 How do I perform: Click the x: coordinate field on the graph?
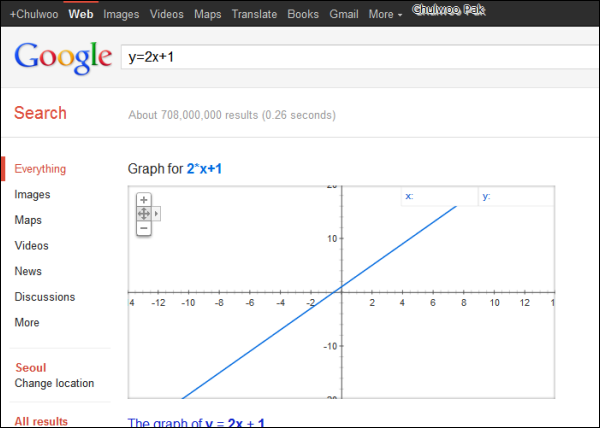coord(438,197)
